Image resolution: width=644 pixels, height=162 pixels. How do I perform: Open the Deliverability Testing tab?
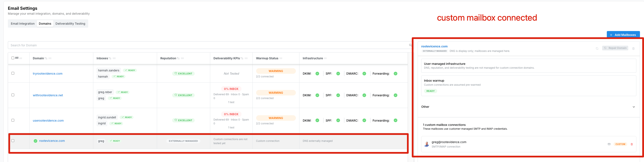coord(70,24)
